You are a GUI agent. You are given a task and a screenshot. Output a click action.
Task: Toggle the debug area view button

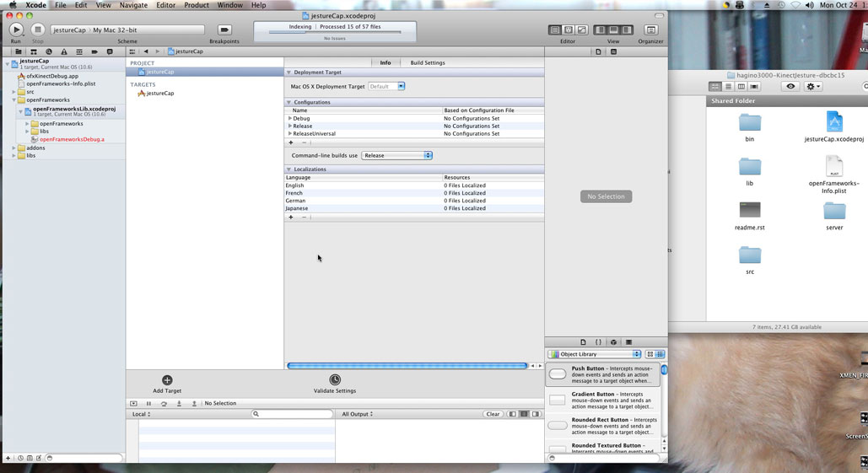click(x=613, y=30)
